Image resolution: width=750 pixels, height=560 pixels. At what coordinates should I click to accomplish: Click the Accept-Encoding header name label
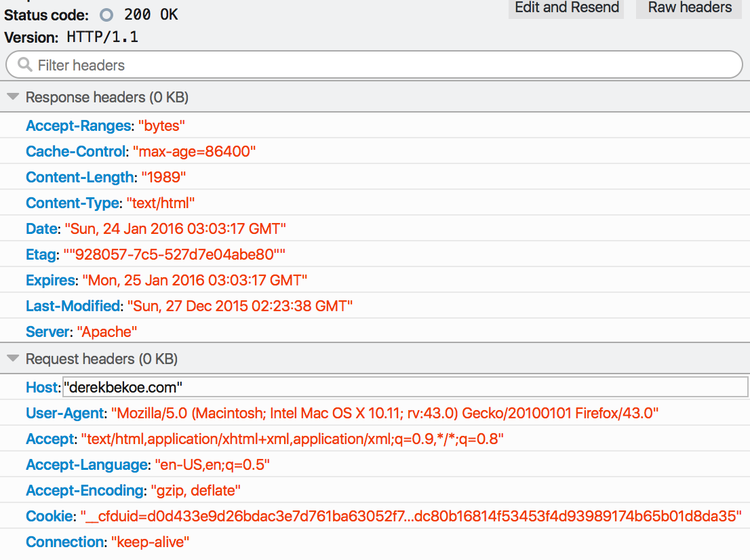pos(85,491)
